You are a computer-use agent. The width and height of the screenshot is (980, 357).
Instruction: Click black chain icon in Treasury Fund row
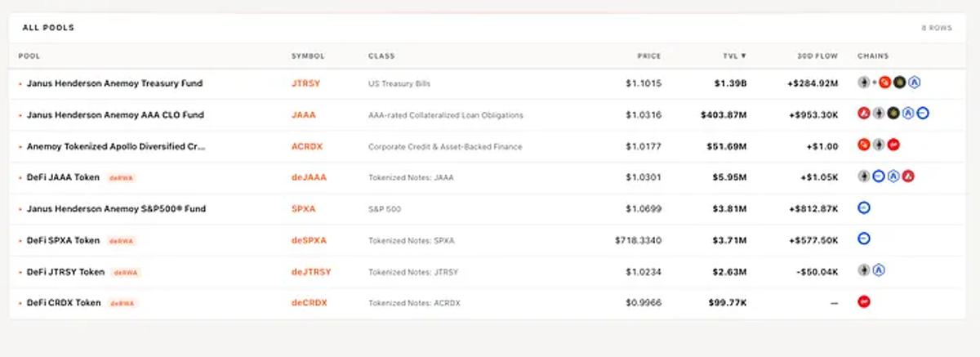899,83
